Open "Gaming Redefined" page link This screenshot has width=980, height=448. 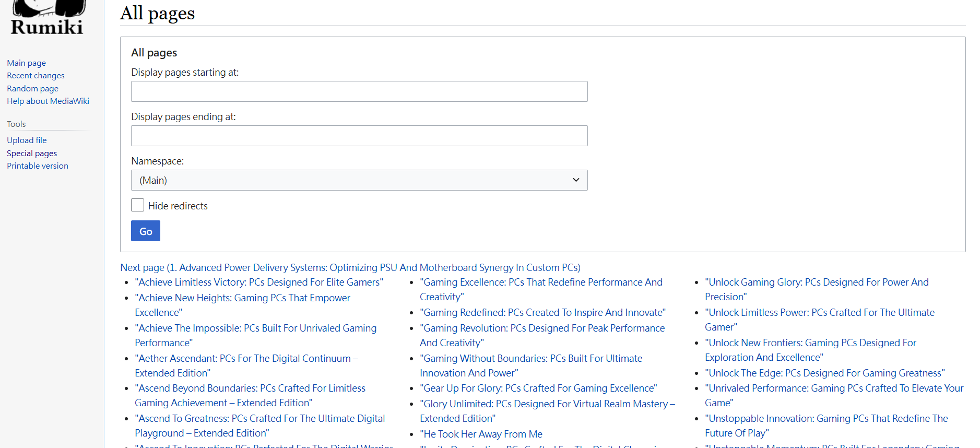[x=543, y=313]
